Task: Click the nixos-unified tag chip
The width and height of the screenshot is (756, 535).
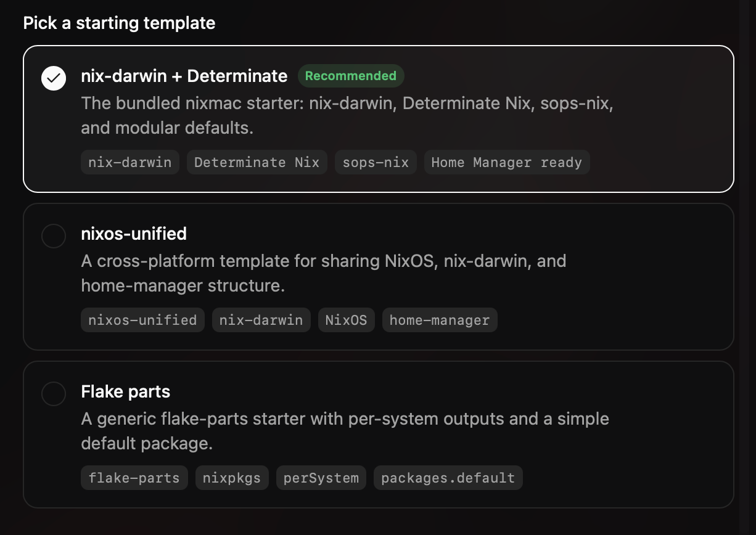Action: tap(142, 320)
